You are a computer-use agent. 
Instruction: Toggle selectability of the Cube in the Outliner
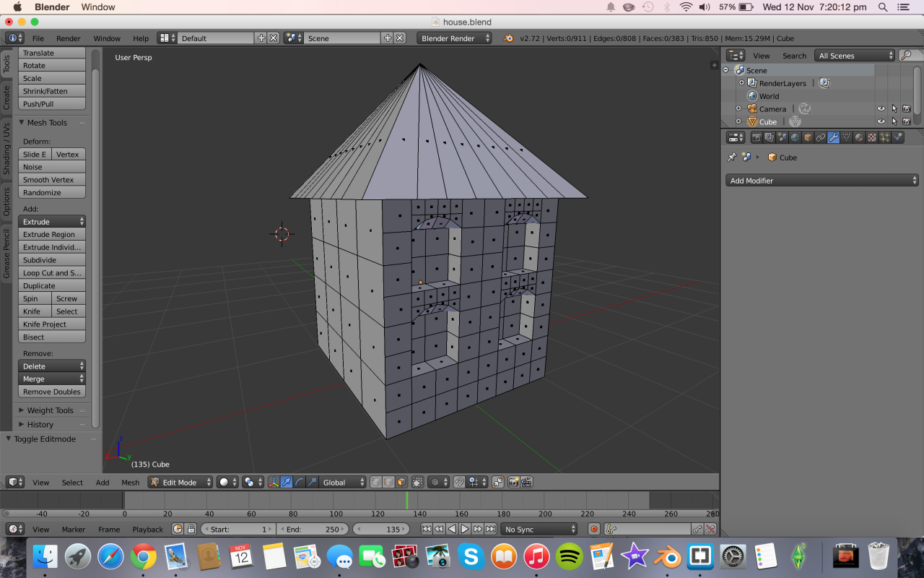point(895,121)
